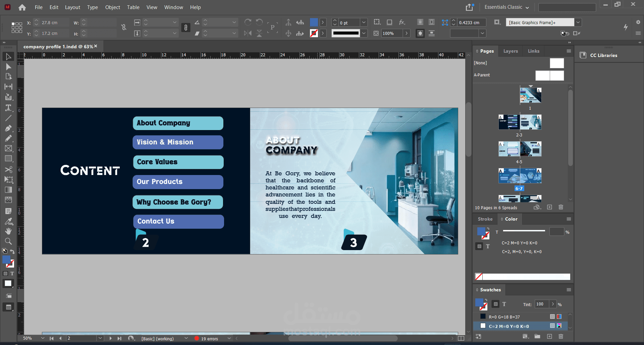
Task: Open the Object menu
Action: pyautogui.click(x=112, y=7)
